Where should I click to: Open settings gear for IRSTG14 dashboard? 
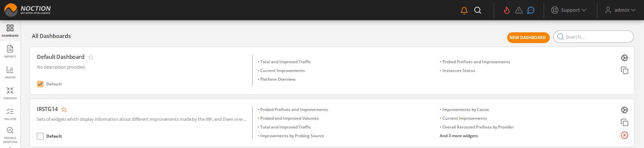point(624,110)
